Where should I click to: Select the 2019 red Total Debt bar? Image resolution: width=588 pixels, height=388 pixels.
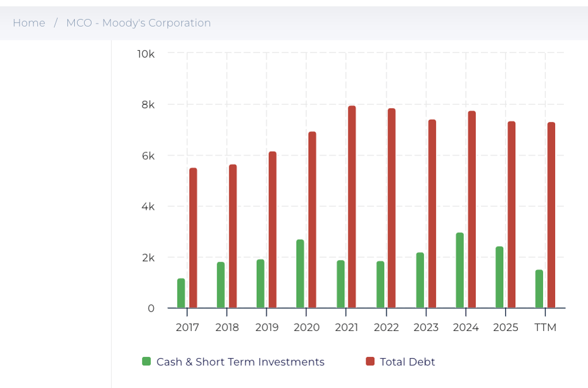(x=272, y=230)
